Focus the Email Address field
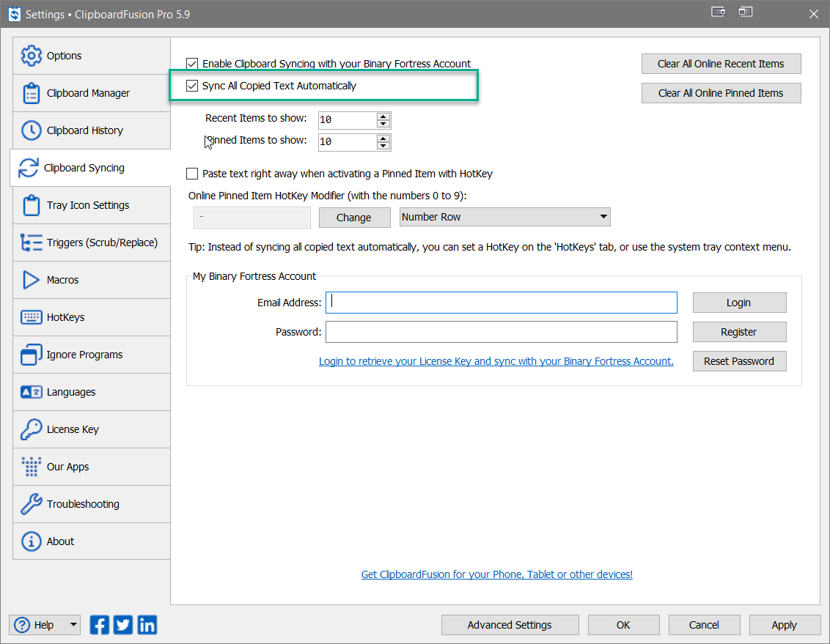 (x=502, y=303)
